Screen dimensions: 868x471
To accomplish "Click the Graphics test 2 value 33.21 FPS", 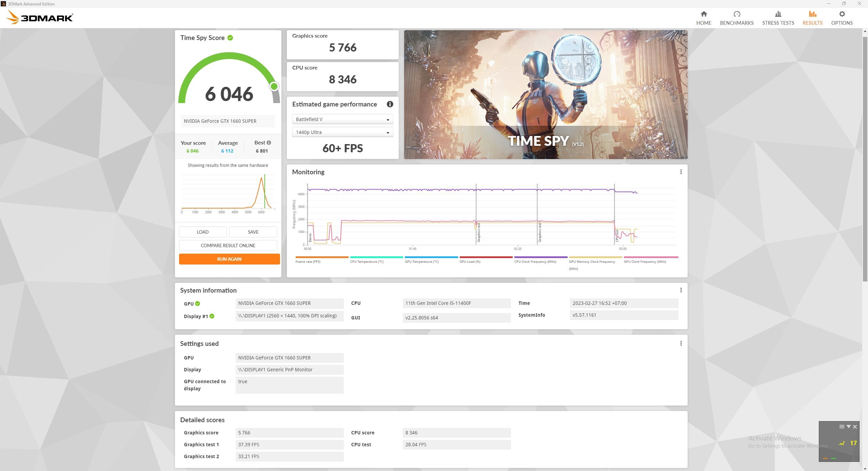I will point(289,456).
